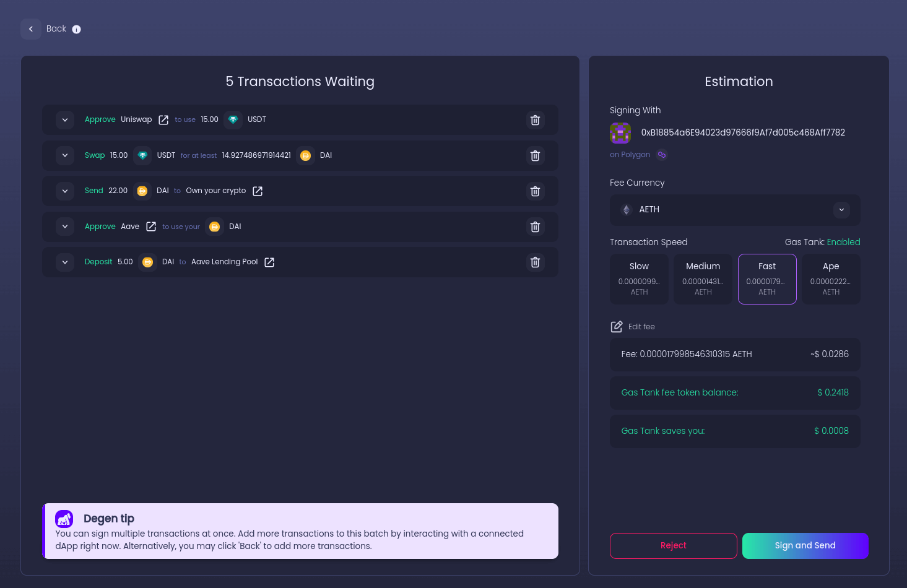
Task: Switch speed from Fast to Medium
Action: click(x=703, y=279)
